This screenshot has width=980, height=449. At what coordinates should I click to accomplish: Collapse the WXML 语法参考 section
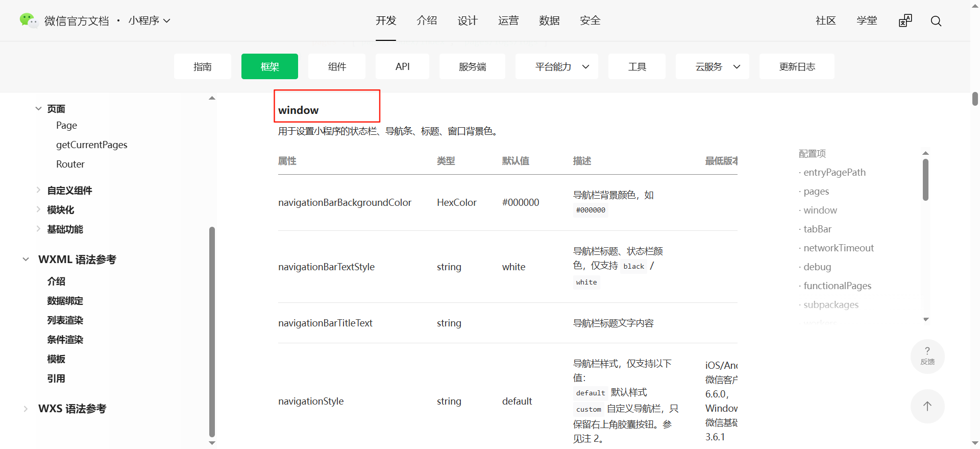[26, 259]
